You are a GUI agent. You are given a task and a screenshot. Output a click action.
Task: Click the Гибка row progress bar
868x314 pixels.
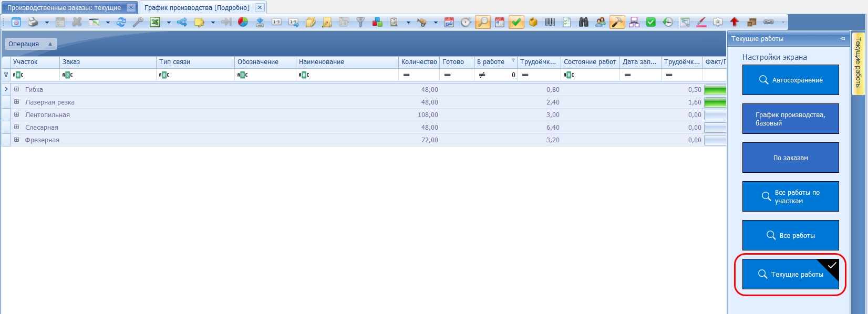[715, 90]
